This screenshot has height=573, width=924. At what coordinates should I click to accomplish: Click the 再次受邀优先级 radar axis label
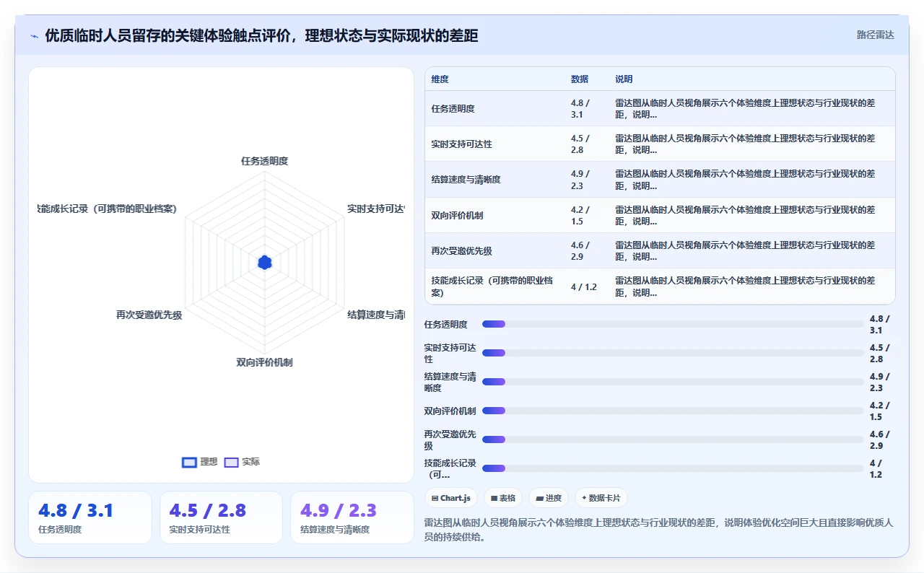[x=149, y=315]
